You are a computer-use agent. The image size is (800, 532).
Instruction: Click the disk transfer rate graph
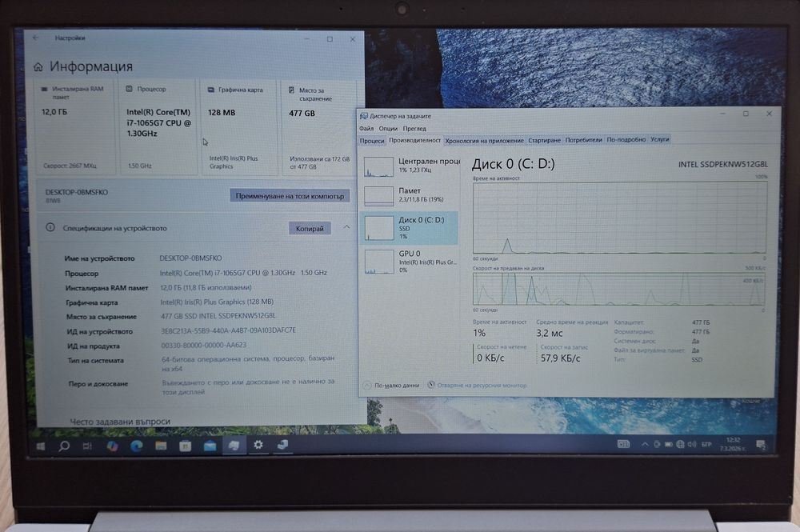pyautogui.click(x=618, y=290)
